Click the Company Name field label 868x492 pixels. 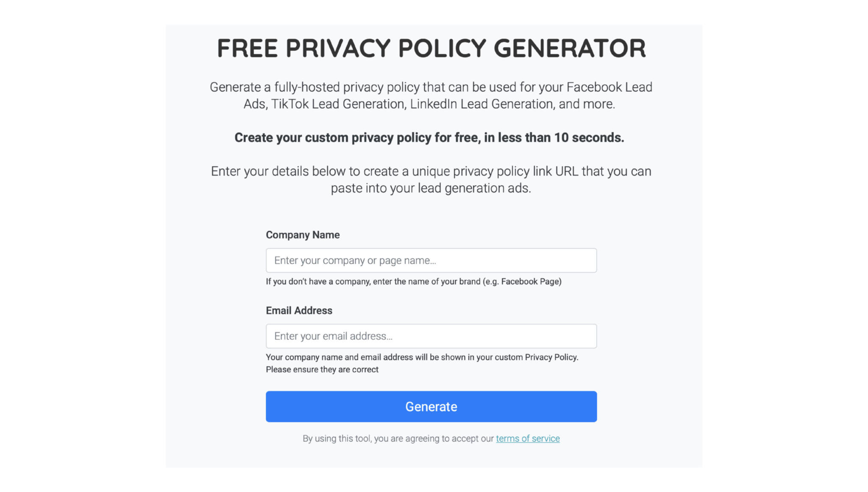(302, 235)
